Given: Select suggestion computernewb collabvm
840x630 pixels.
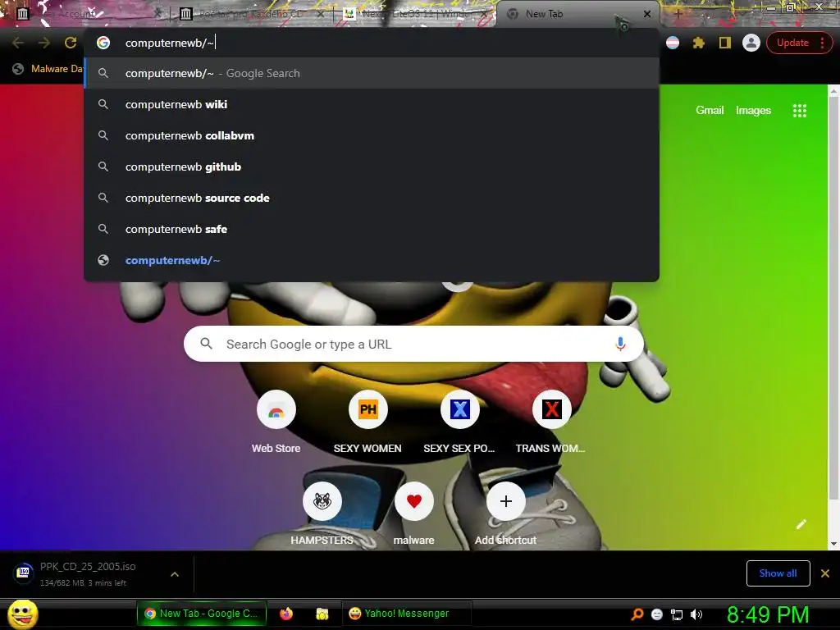Looking at the screenshot, I should 372,135.
